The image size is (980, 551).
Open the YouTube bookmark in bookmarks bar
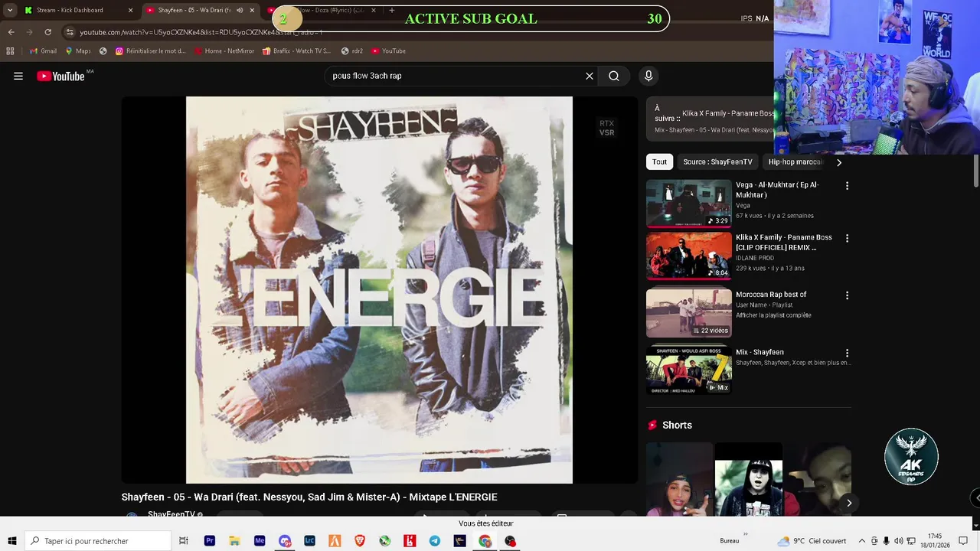pyautogui.click(x=388, y=51)
